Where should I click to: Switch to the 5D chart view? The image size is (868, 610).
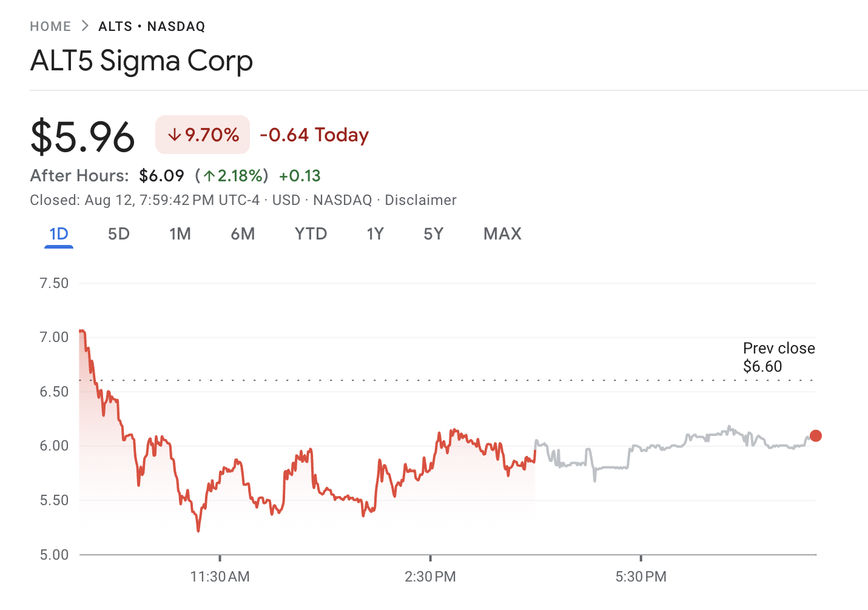(119, 234)
